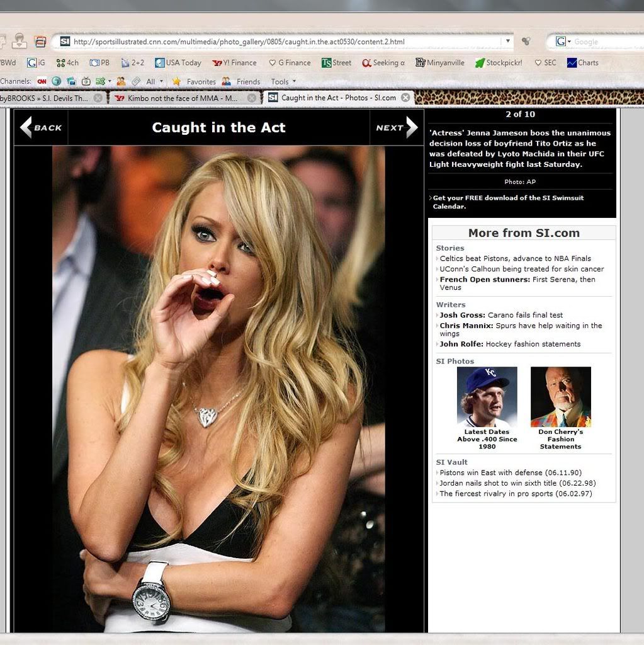Switch to the S.I. Devils tab
Screen dimensions: 644x645
tap(44, 98)
